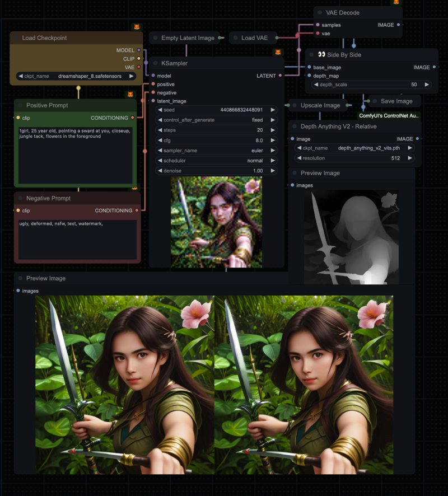Screen dimensions: 448x496
Task: Increase steps value with right arrow
Action: click(273, 130)
